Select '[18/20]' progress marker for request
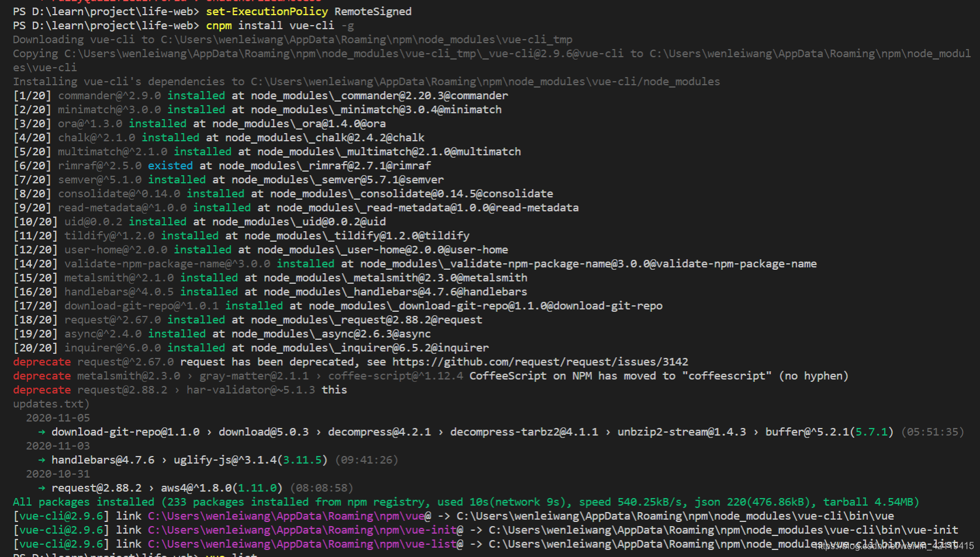 pos(35,320)
